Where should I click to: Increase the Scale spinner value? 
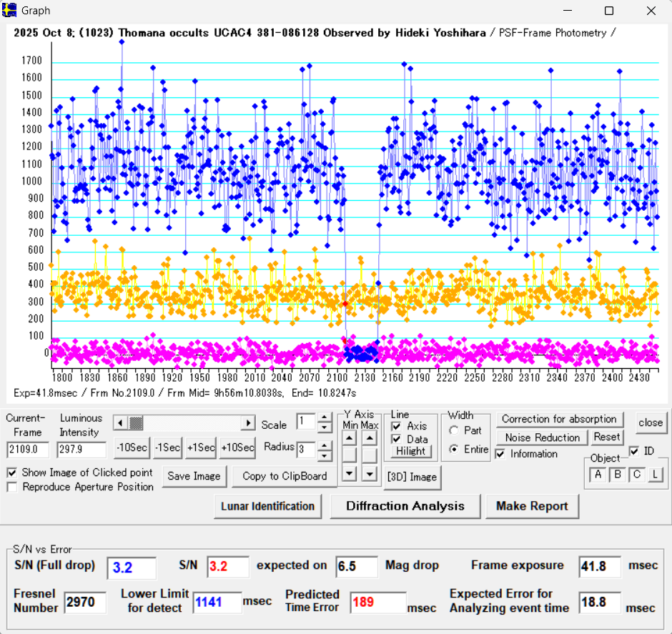tap(325, 418)
